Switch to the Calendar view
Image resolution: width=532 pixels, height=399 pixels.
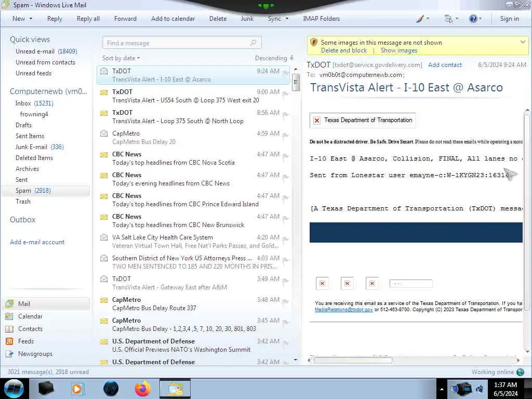coord(30,316)
